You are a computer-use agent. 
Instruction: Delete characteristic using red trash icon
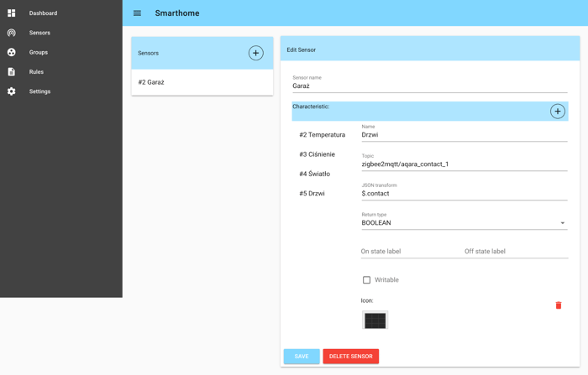tap(558, 305)
